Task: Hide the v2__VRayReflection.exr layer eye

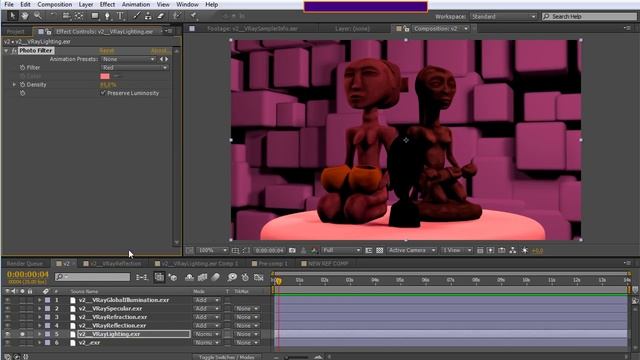Action: pyautogui.click(x=7, y=325)
